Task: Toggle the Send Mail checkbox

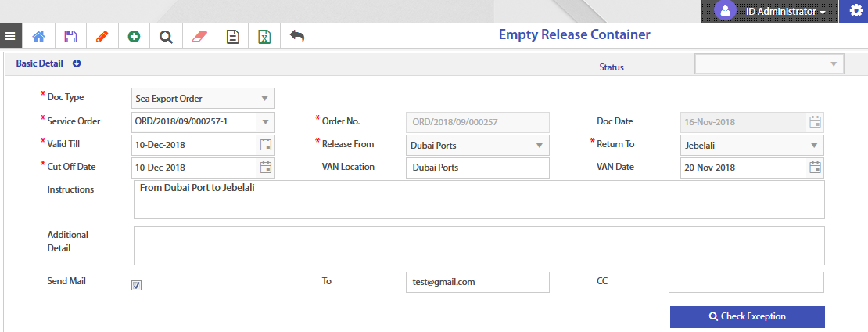Action: click(136, 286)
